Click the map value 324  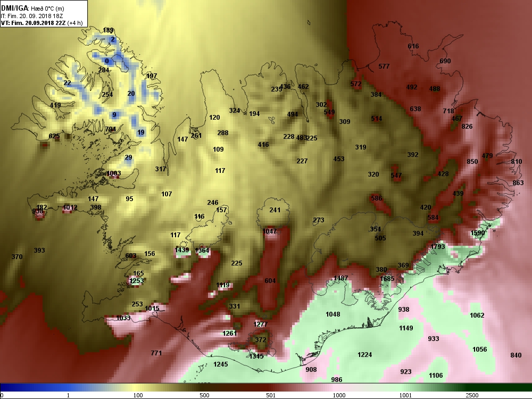tap(235, 111)
